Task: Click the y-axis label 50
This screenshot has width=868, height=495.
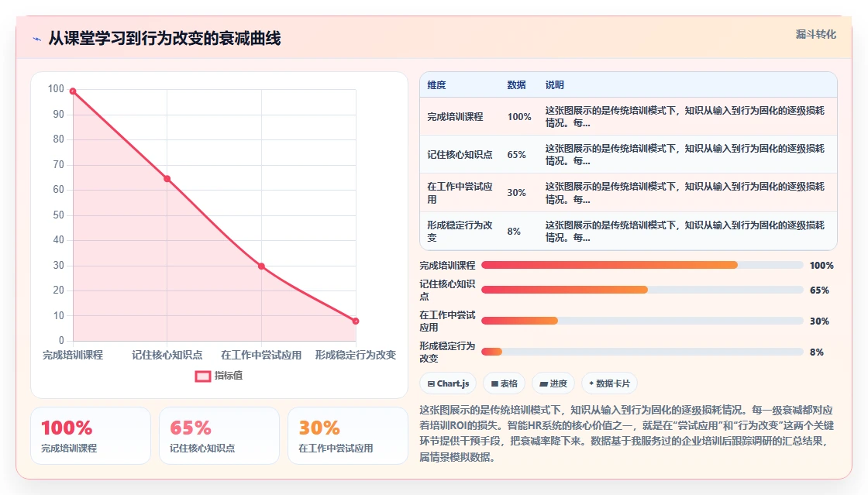Action: (x=59, y=215)
